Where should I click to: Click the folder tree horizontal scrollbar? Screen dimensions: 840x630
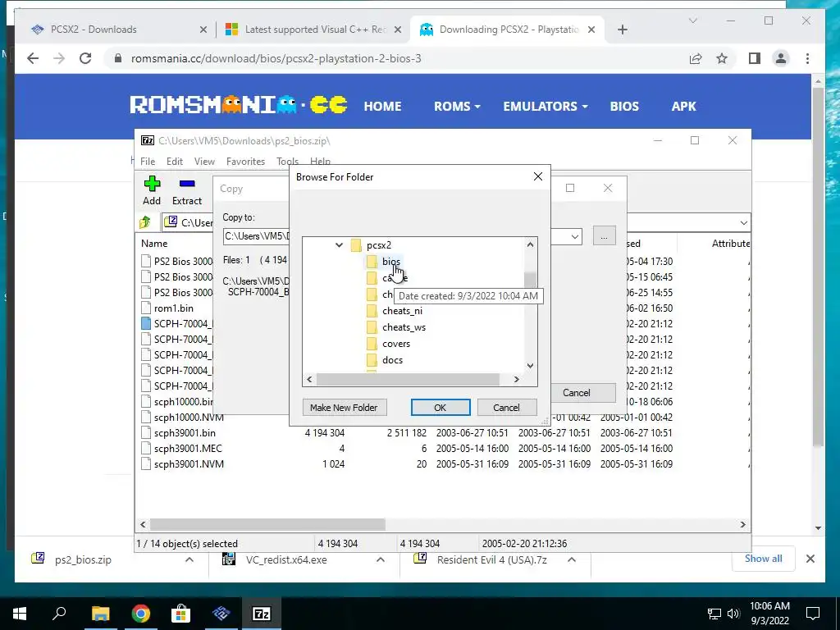pos(408,379)
